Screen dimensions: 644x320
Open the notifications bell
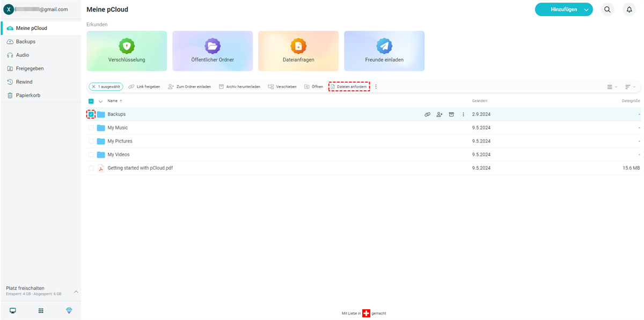[x=630, y=9]
